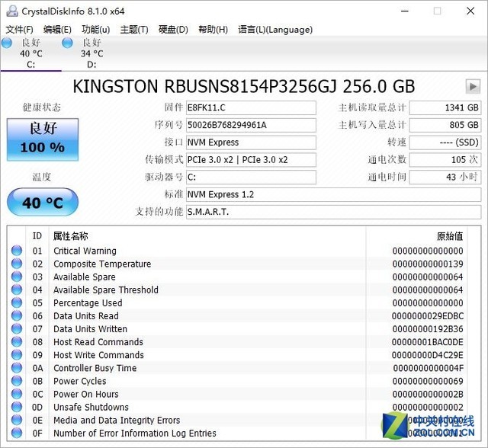Click status icon for Media and Data Integrity Errors
Screen dimensions: 488x448
[x=17, y=420]
